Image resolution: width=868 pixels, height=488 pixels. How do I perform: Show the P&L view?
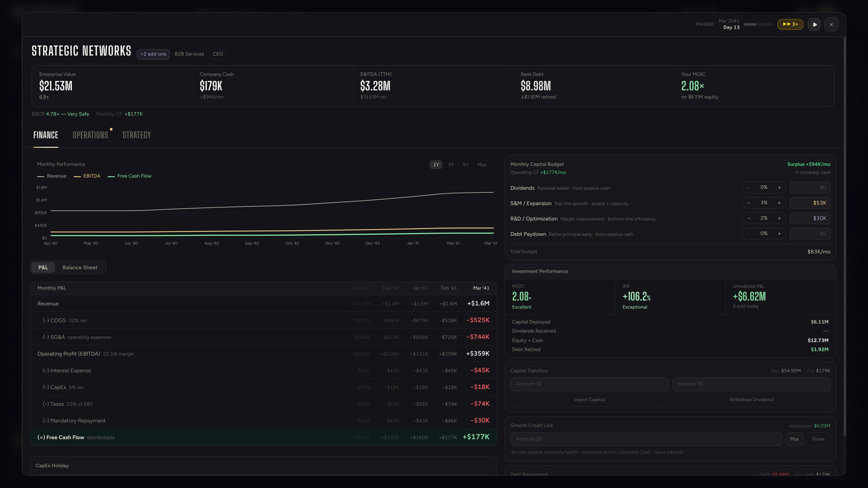[x=43, y=267]
